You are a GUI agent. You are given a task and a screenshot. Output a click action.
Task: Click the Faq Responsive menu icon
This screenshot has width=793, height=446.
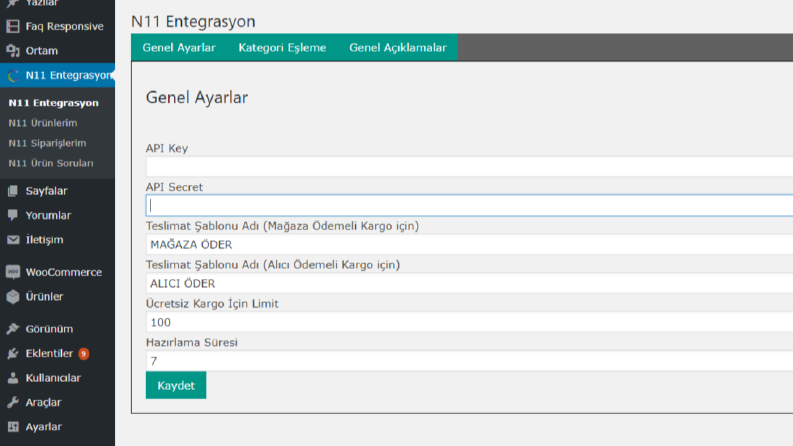[x=13, y=26]
